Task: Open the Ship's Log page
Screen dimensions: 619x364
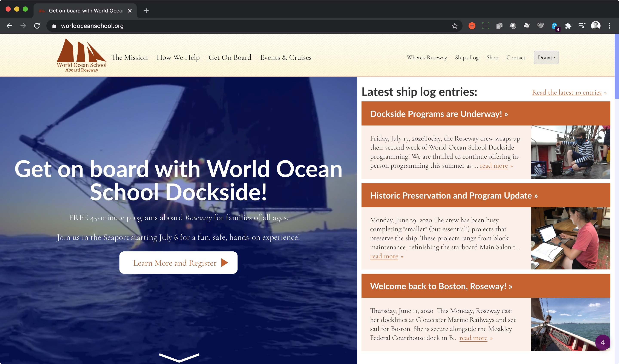Action: (x=467, y=57)
